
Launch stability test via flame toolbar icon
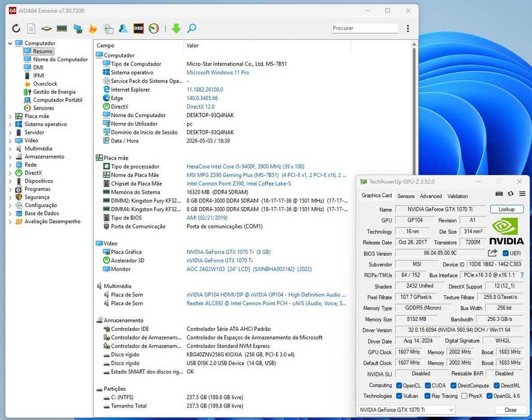pyautogui.click(x=92, y=28)
